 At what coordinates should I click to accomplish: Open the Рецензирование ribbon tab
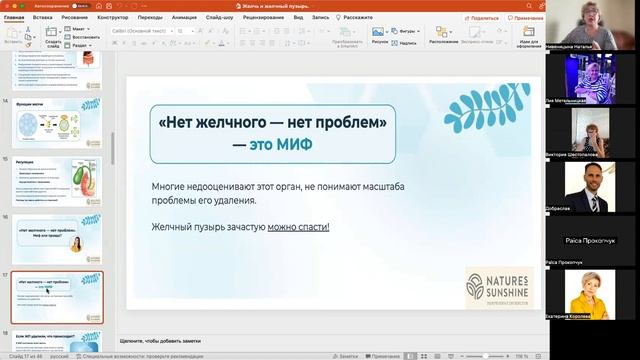(x=263, y=18)
